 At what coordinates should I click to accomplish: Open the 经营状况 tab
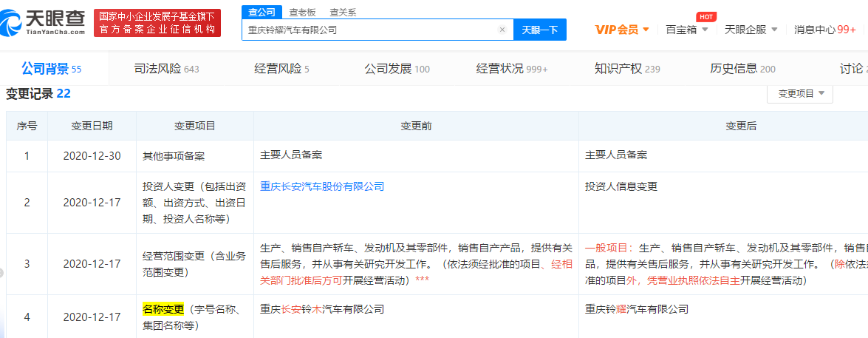[x=512, y=69]
